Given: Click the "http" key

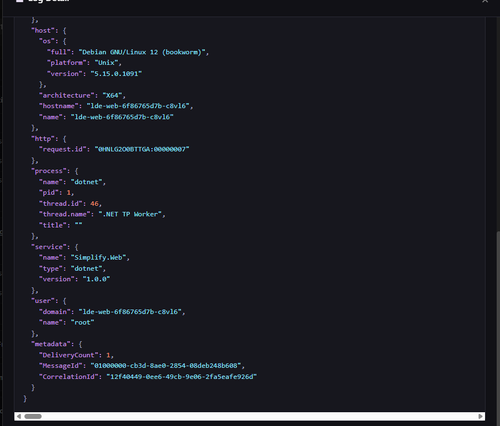Looking at the screenshot, I should pyautogui.click(x=43, y=139).
